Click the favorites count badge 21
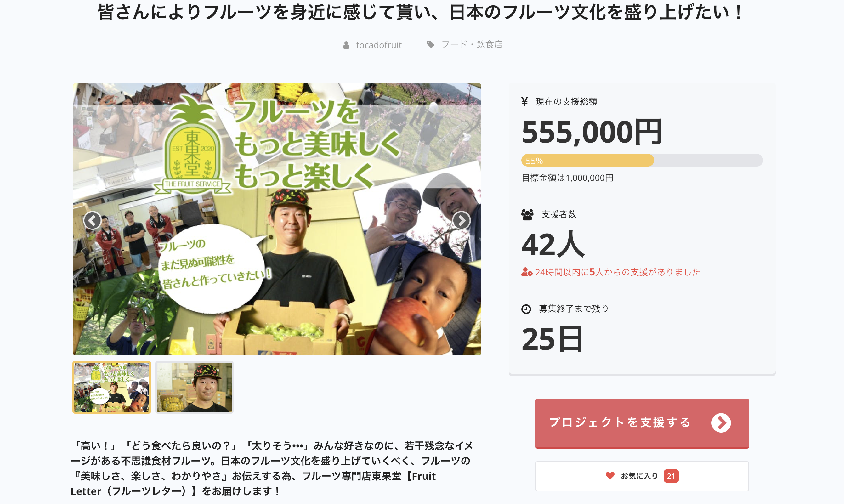The height and width of the screenshot is (504, 844). 671,476
